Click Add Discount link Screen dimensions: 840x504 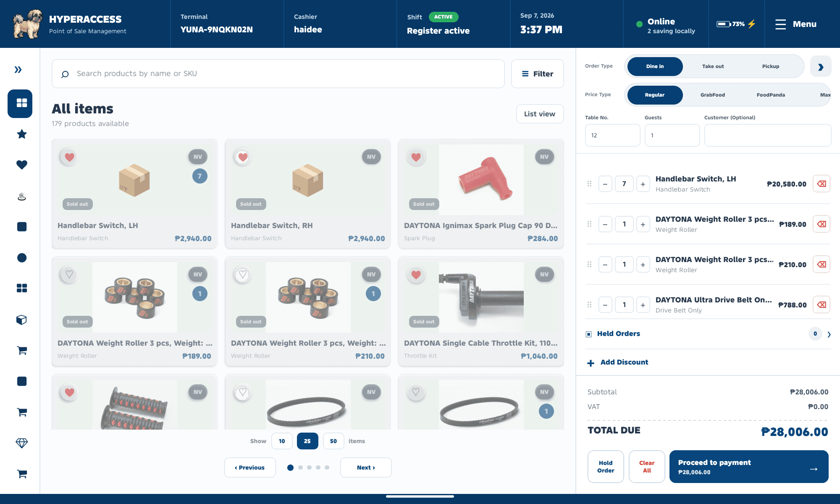tap(624, 362)
